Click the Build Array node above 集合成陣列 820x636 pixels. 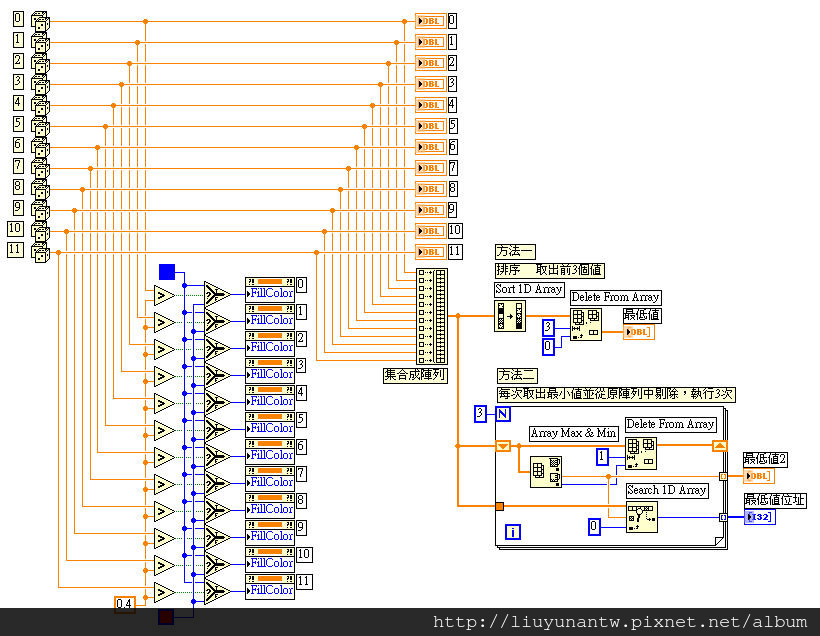[x=432, y=316]
